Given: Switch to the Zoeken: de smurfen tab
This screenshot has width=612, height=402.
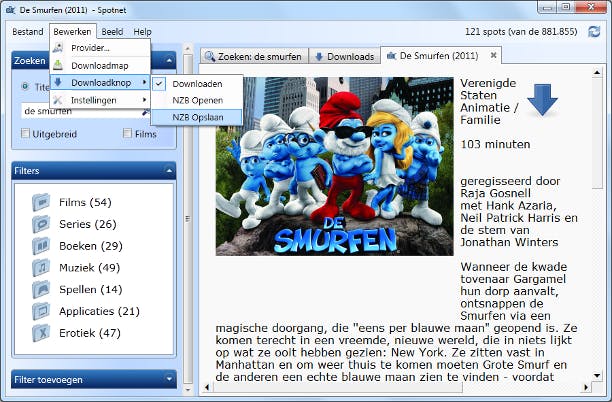Looking at the screenshot, I should tap(254, 56).
